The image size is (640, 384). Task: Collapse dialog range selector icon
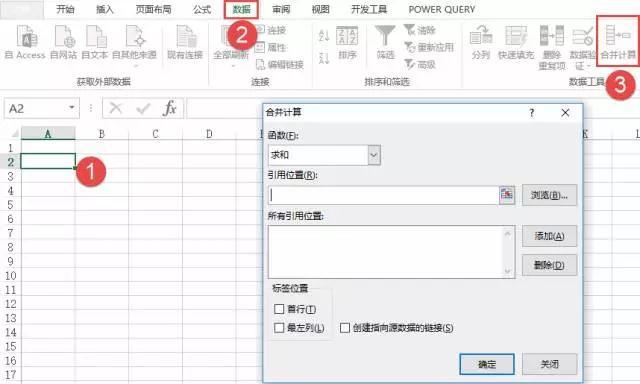(507, 195)
